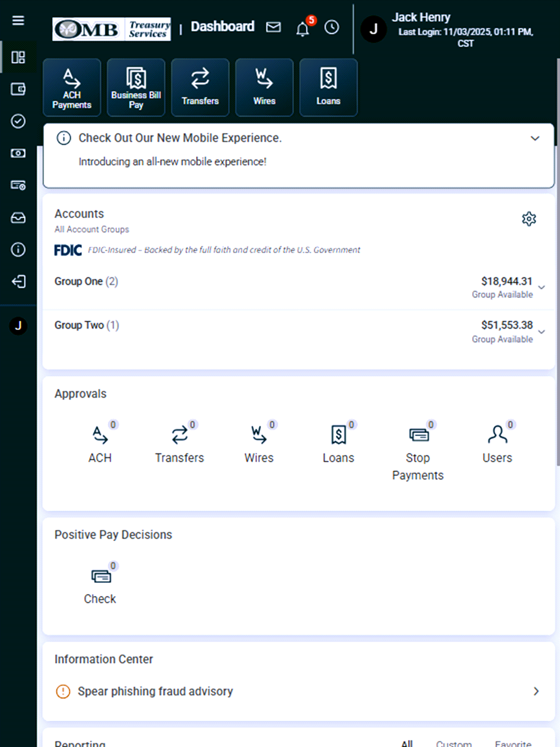Click the $18,944.31 group balance
The height and width of the screenshot is (747, 560).
[507, 281]
